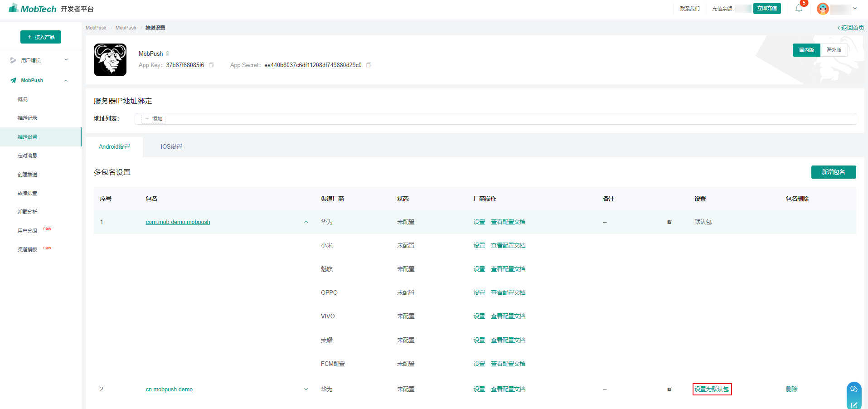This screenshot has height=409, width=868.
Task: Switch to the IOS设置 tab
Action: pyautogui.click(x=171, y=147)
